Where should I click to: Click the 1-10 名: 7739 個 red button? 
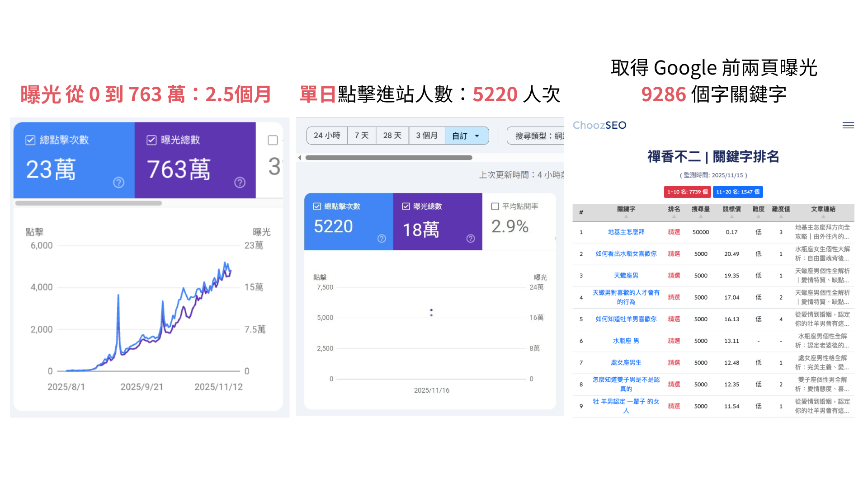click(687, 192)
